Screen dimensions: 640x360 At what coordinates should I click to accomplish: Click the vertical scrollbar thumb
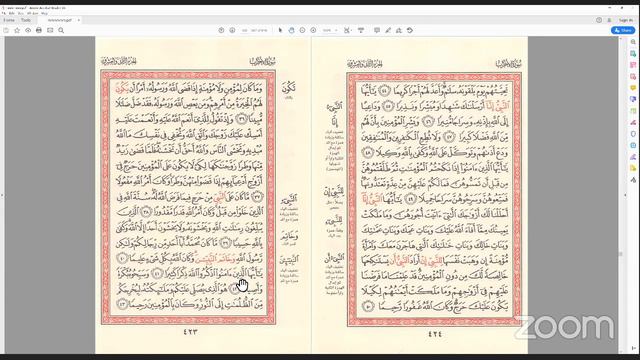coord(621,254)
